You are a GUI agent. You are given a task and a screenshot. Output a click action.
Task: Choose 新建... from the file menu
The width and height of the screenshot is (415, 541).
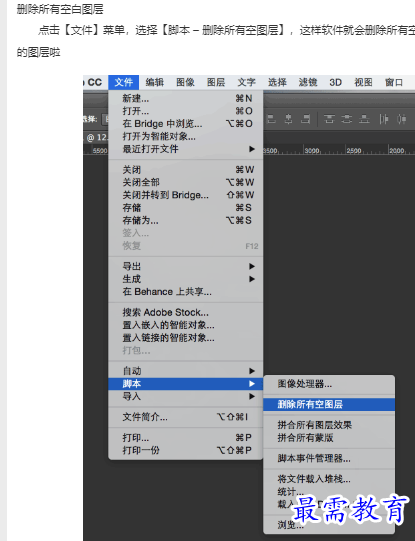point(186,99)
